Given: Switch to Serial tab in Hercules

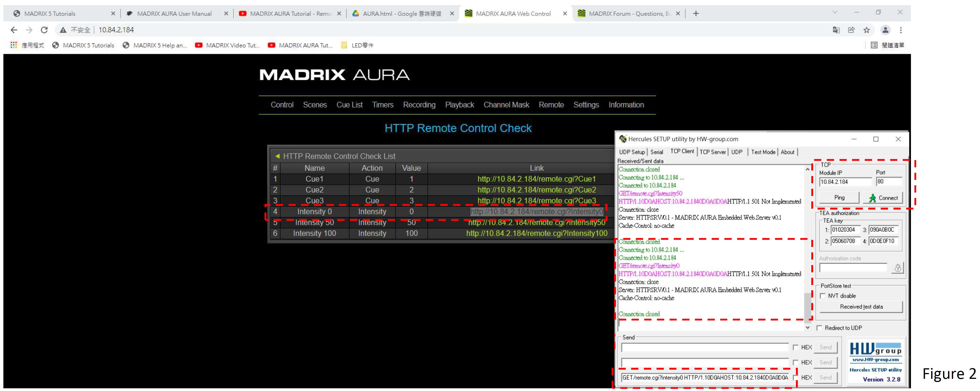Looking at the screenshot, I should [657, 152].
